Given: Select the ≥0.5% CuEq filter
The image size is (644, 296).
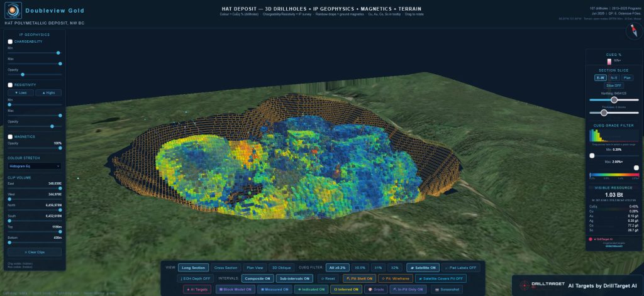Looking at the screenshot, I should point(362,268).
